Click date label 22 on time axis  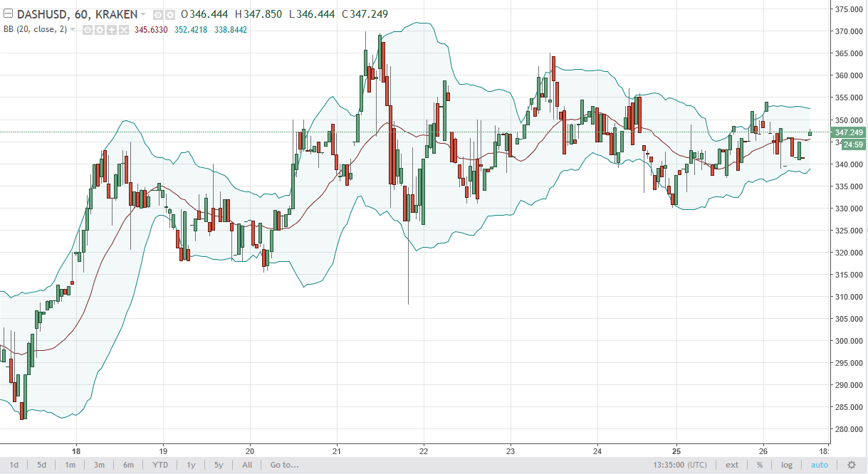pyautogui.click(x=424, y=451)
